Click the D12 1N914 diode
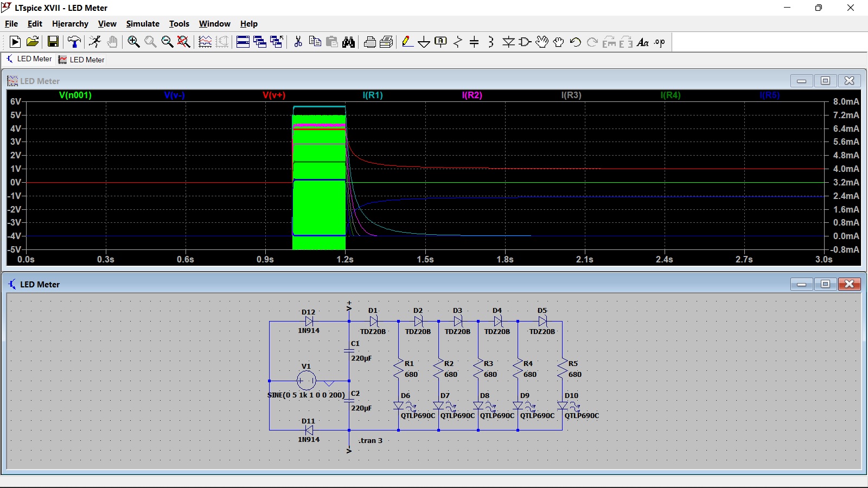 (309, 322)
